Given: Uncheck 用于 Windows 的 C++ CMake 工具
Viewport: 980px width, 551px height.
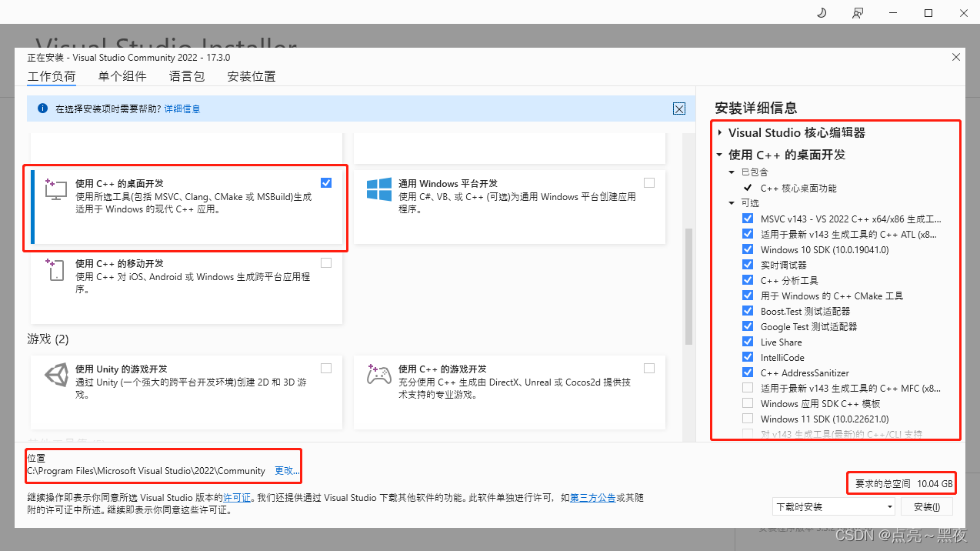Looking at the screenshot, I should point(748,296).
